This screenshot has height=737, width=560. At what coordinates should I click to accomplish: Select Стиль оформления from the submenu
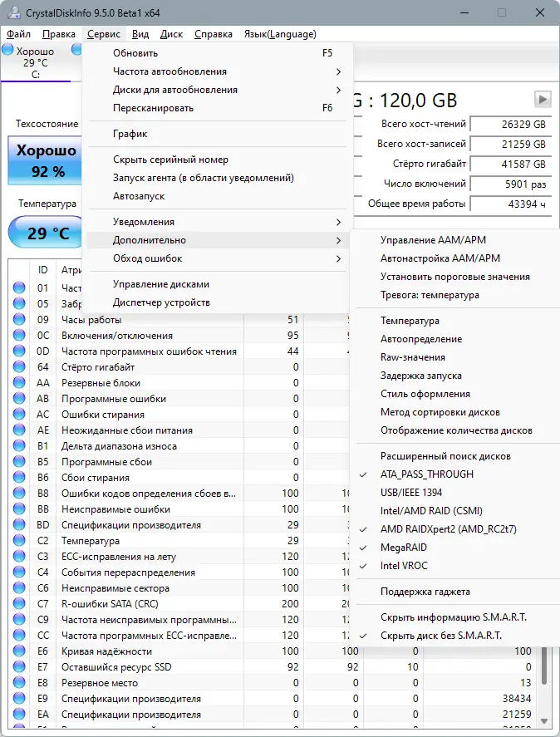coord(425,394)
